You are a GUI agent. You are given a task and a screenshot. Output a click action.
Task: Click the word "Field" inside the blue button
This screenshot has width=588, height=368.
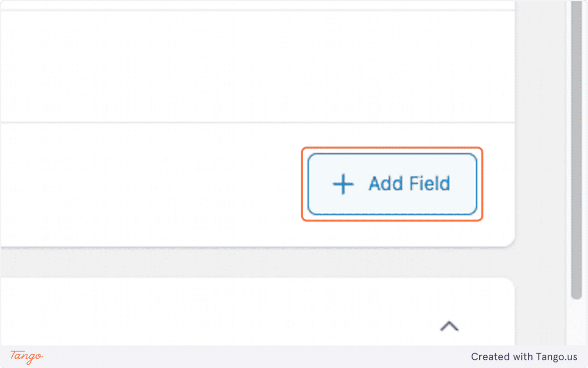click(x=430, y=184)
